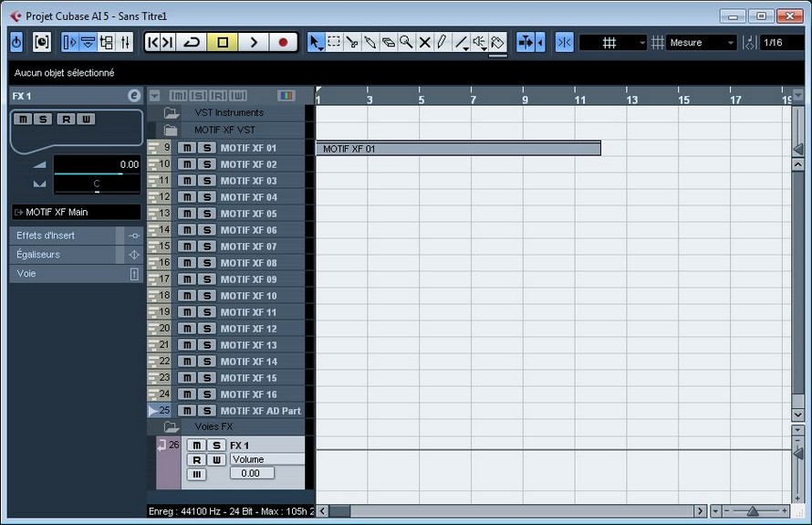Select the MOTIF XF 01 clip in timeline
The height and width of the screenshot is (525, 812).
coord(458,148)
